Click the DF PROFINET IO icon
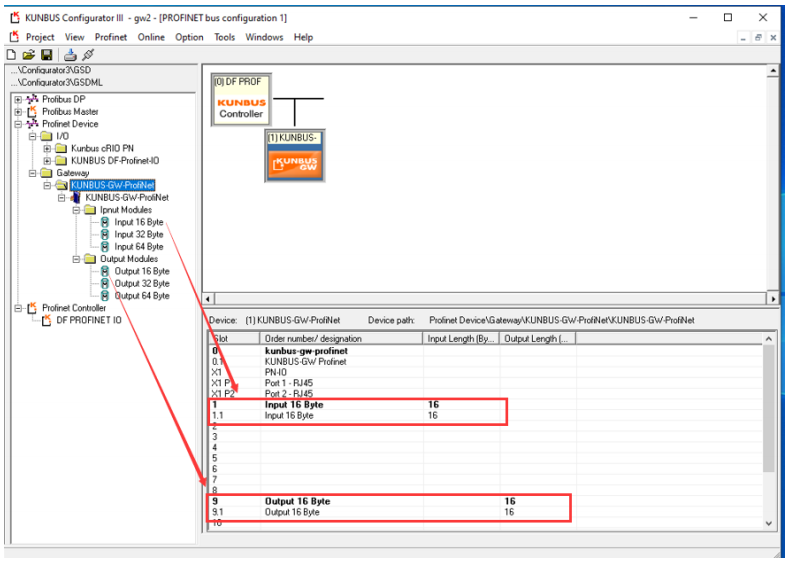The width and height of the screenshot is (787, 561). pos(46,320)
